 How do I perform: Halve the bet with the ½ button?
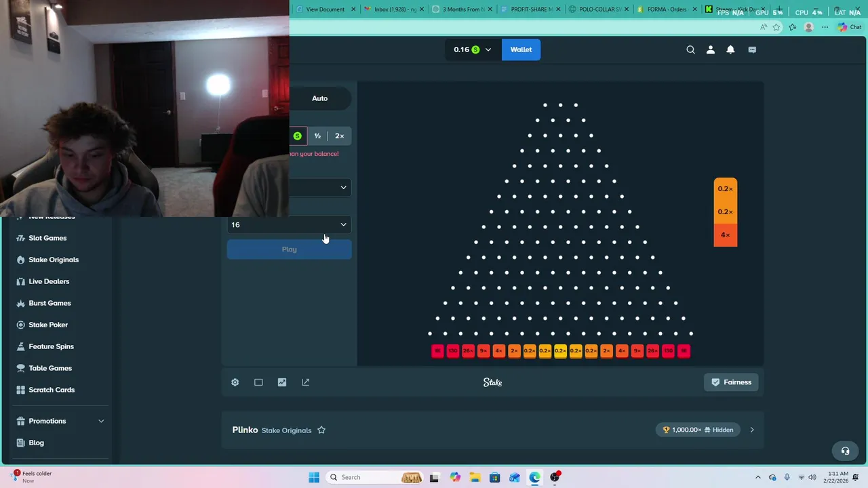pyautogui.click(x=317, y=136)
